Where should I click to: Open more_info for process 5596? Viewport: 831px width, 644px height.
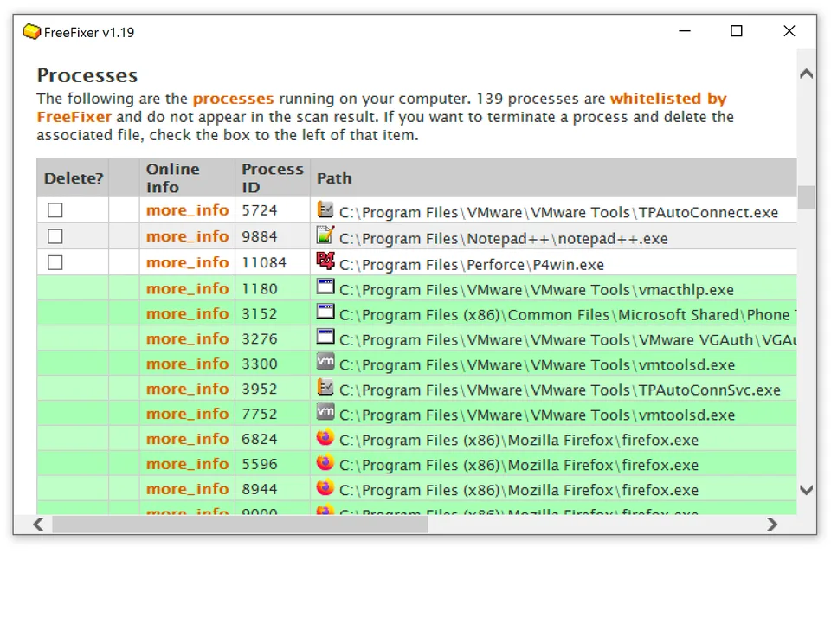(187, 464)
